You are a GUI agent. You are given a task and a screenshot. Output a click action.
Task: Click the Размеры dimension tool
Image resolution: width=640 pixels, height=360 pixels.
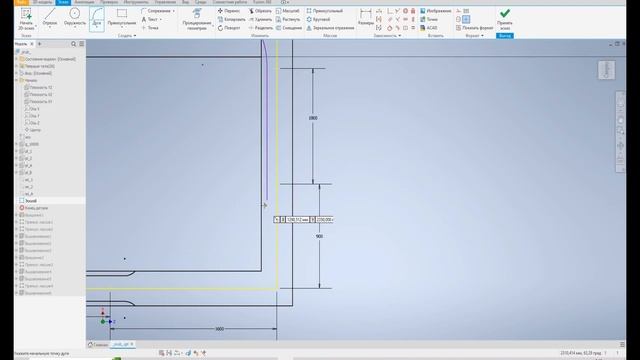pyautogui.click(x=365, y=18)
